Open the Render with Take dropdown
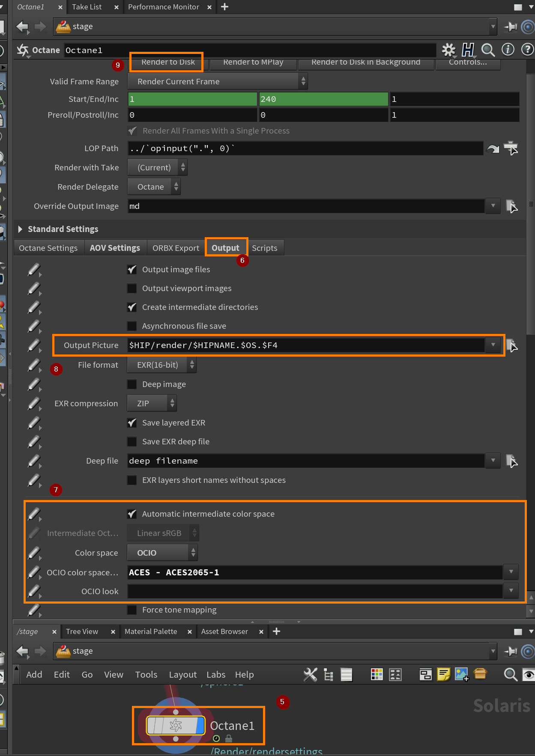The image size is (535, 756). click(x=158, y=168)
